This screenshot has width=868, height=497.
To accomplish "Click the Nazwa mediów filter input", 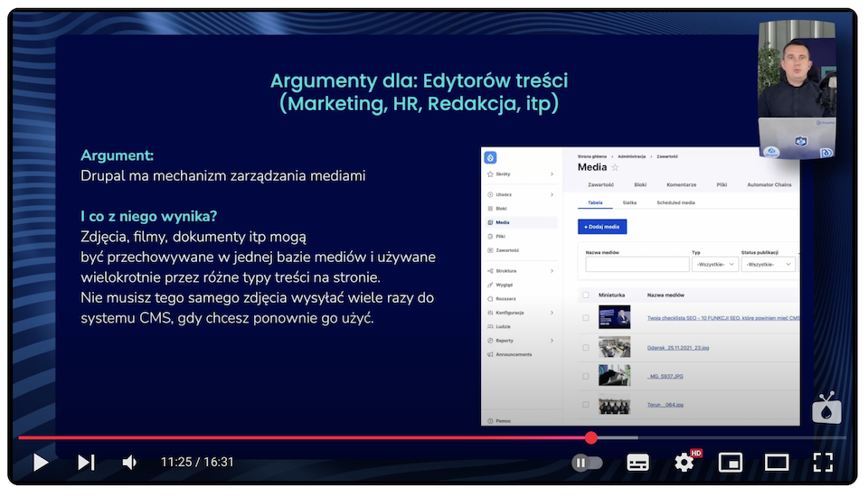I will click(x=637, y=265).
